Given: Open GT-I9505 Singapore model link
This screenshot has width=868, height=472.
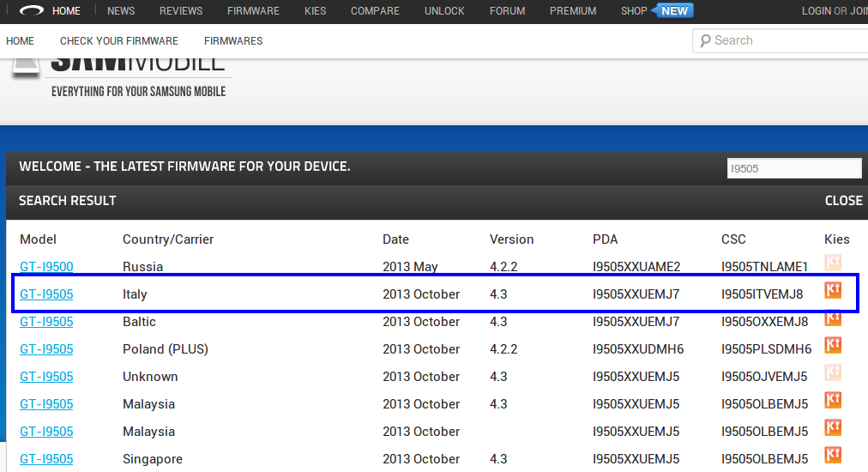Looking at the screenshot, I should (x=46, y=459).
